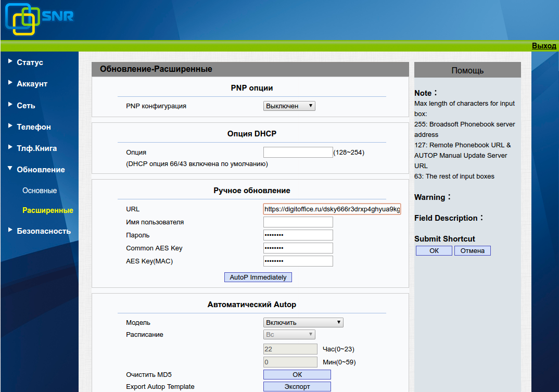
Task: Expand the Статус menu arrow
Action: click(10, 61)
